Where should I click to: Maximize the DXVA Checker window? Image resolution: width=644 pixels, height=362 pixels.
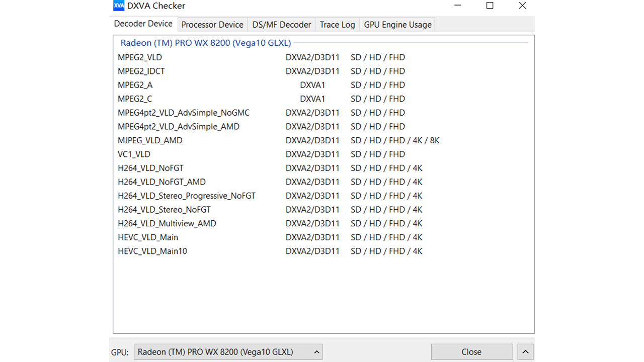490,6
